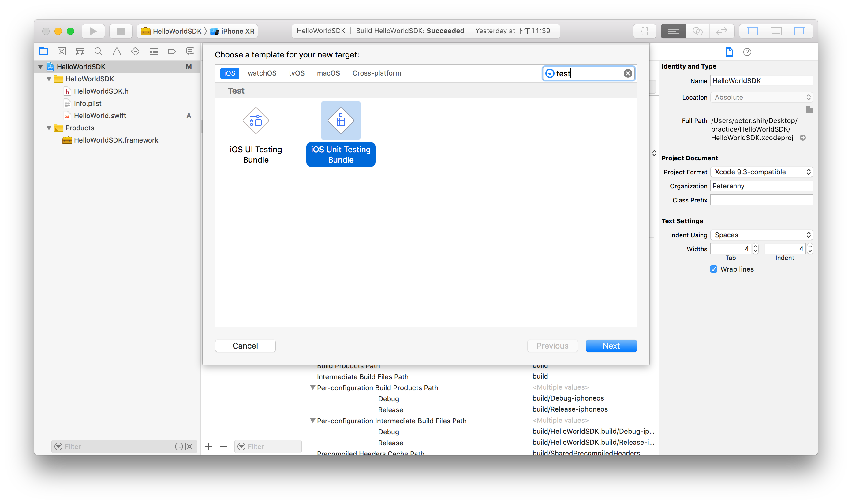Open the Project navigator folder icon
The width and height of the screenshot is (852, 504).
click(x=43, y=51)
